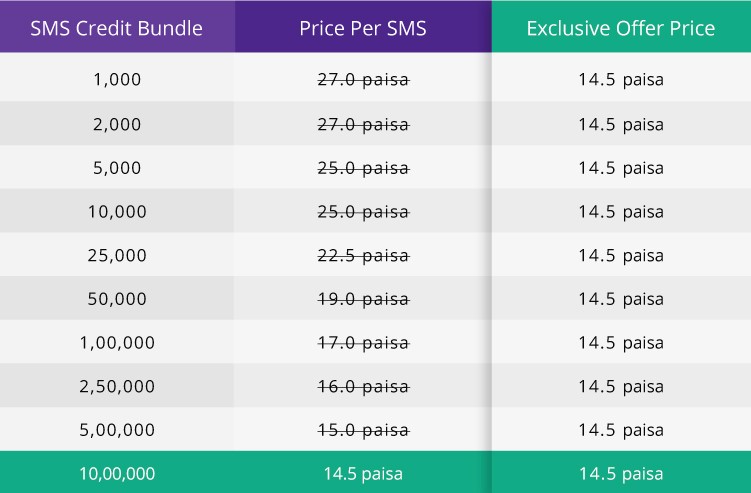Screen dimensions: 751x493
Task: Click 14.5 paisa in bottom Price Per SMS
Action: pos(363,474)
